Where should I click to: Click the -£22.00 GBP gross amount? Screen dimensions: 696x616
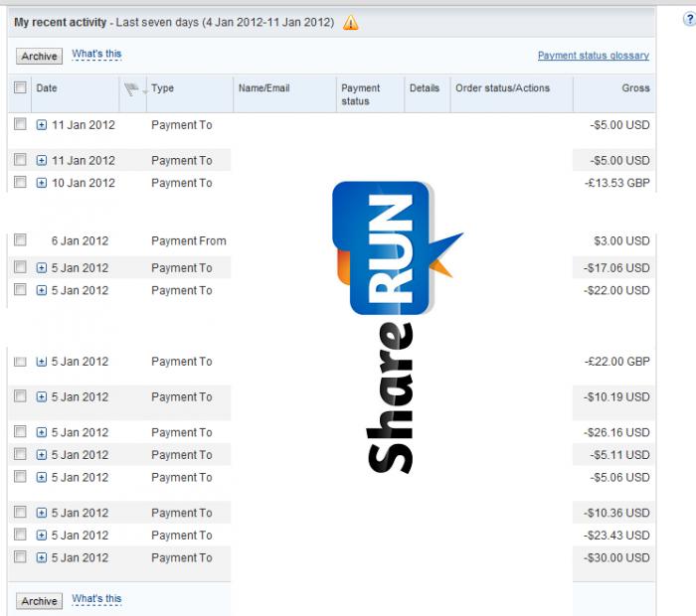click(617, 362)
